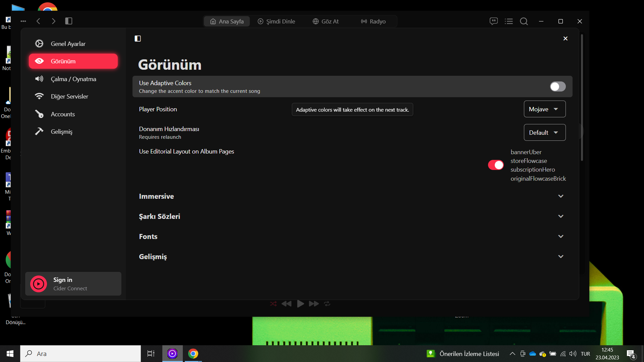The height and width of the screenshot is (362, 644).
Task: Open the Default hardware acceleration dropdown
Action: pyautogui.click(x=544, y=133)
